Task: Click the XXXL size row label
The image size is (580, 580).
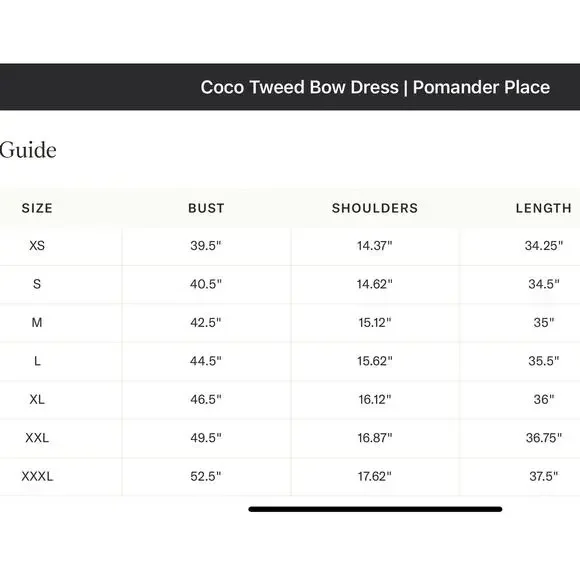Action: 37,476
